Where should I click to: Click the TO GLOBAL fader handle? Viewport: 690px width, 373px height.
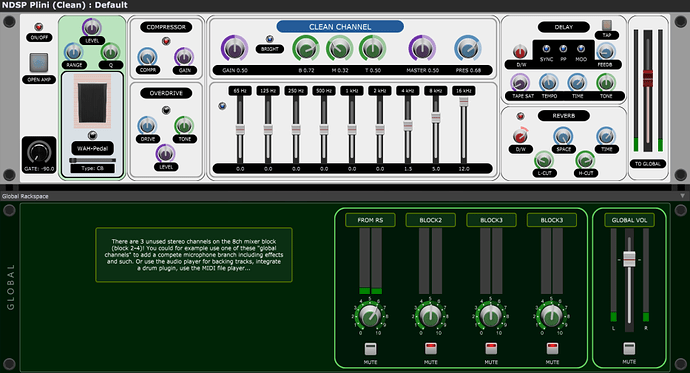coord(647,78)
